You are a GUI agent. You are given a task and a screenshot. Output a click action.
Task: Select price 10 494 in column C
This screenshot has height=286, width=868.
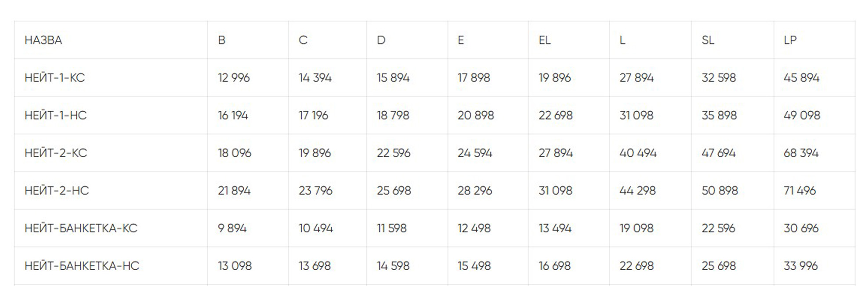[315, 228]
